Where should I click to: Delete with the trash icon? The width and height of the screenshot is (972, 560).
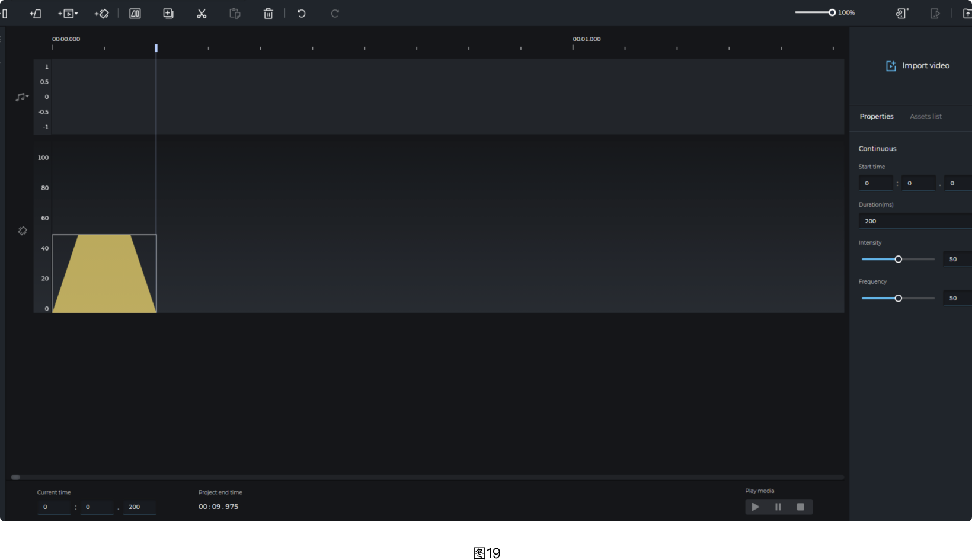pyautogui.click(x=268, y=13)
